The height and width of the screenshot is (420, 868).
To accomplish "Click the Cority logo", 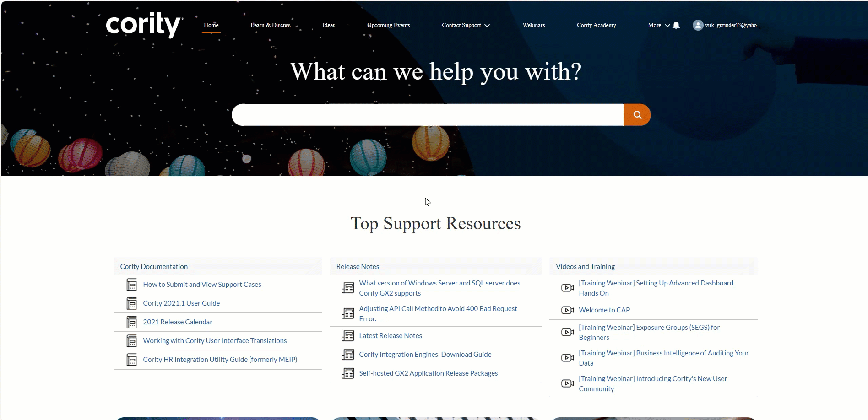I will click(143, 25).
